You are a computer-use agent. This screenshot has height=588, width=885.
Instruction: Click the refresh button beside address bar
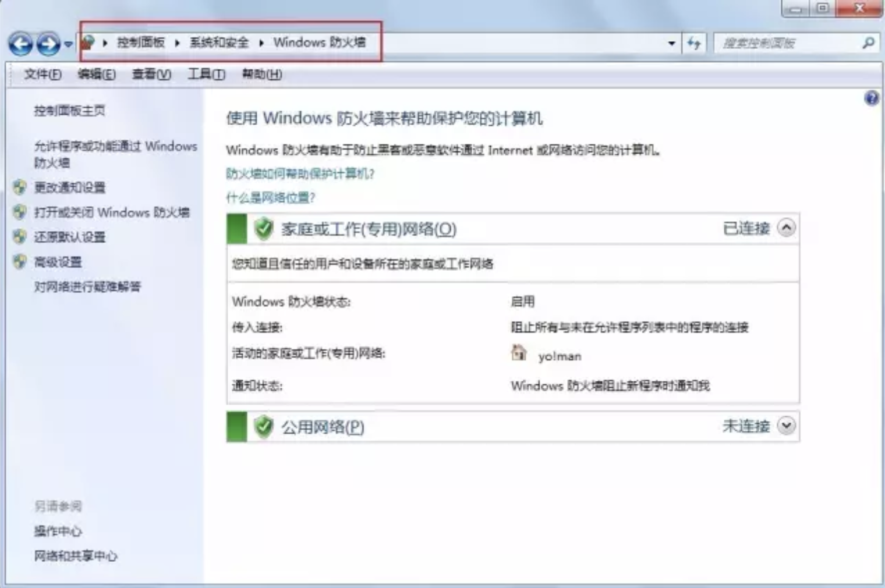click(693, 43)
